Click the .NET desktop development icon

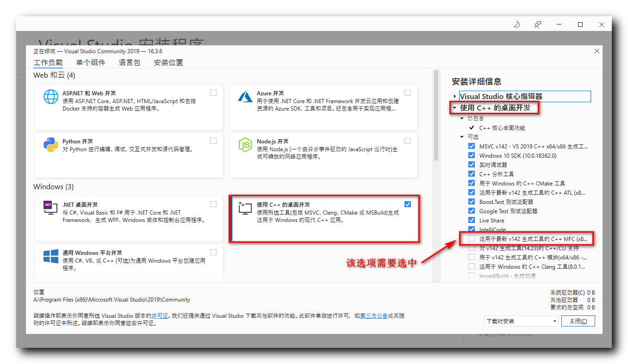click(x=51, y=208)
